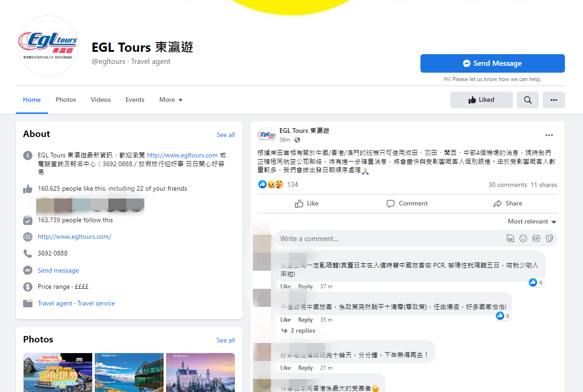Toggle the Liked button for the page
The image size is (583, 392).
click(x=481, y=100)
